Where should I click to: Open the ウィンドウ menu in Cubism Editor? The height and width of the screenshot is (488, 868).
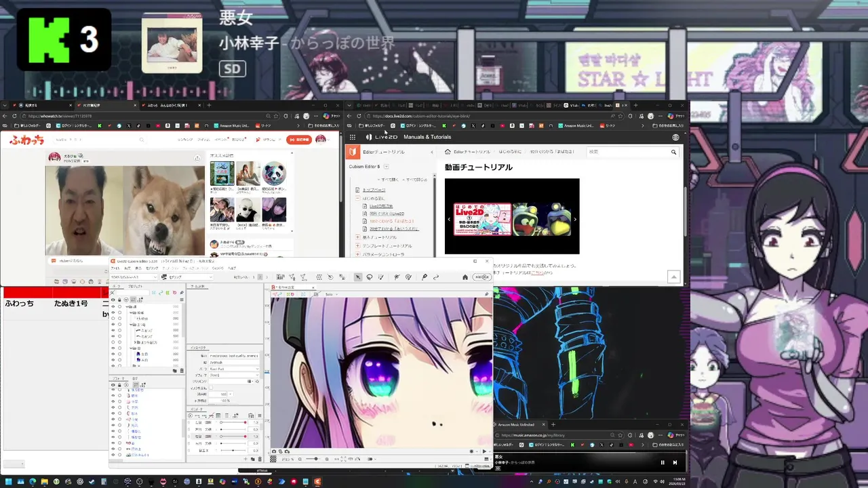[217, 268]
